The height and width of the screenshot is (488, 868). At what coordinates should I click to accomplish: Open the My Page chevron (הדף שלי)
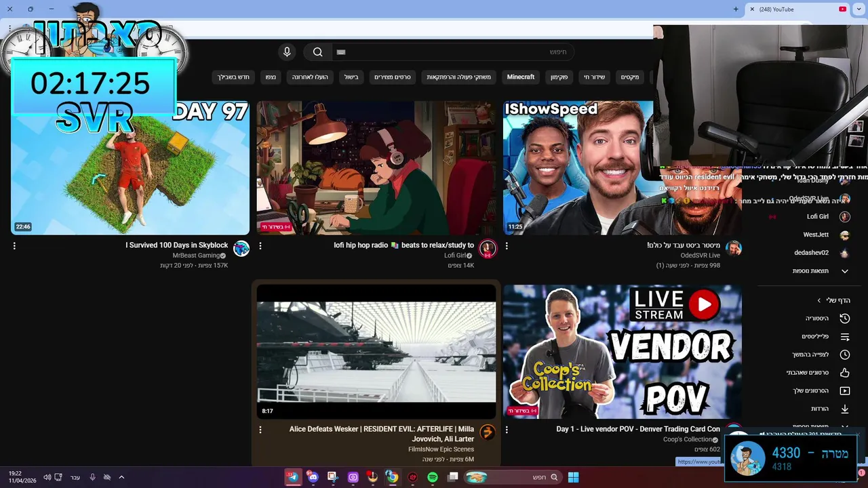[x=818, y=300]
